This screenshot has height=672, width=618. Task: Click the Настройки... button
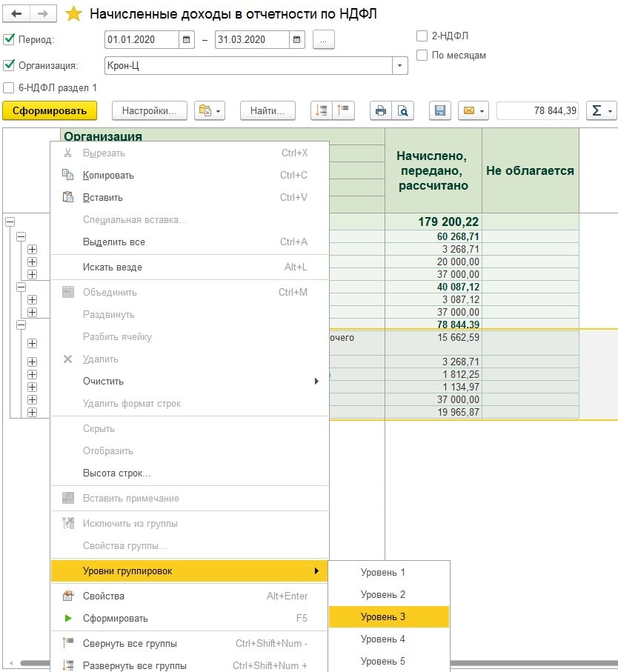[x=149, y=111]
